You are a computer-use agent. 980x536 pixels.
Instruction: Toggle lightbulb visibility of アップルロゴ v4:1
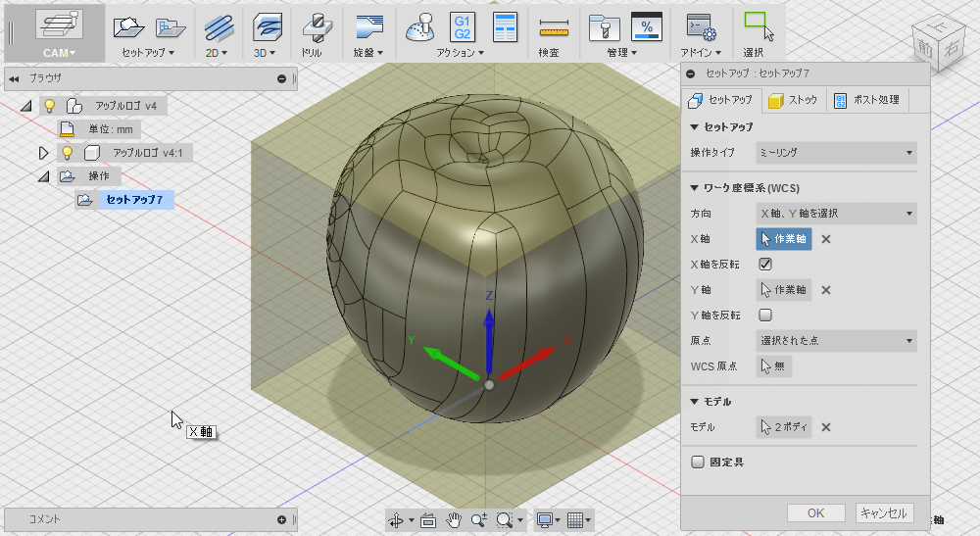coord(67,153)
